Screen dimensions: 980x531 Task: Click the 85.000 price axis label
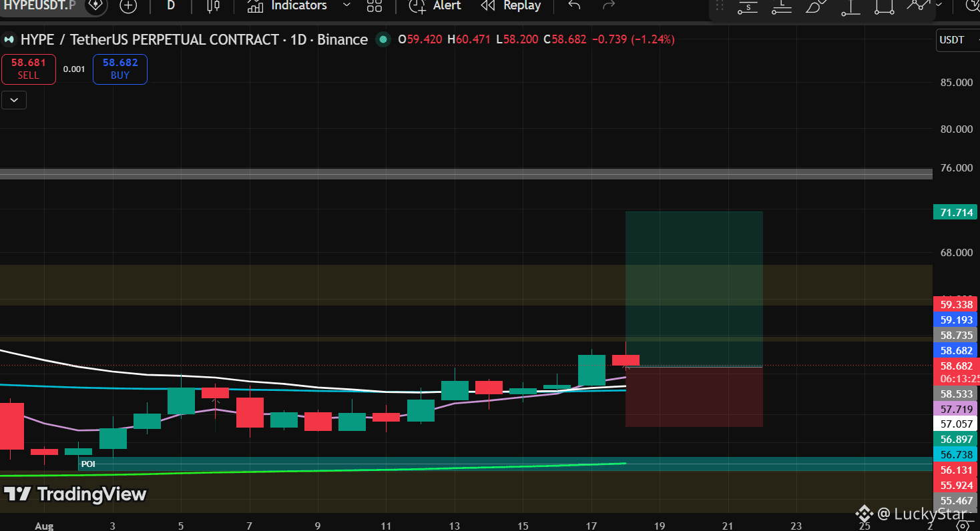[x=956, y=83]
